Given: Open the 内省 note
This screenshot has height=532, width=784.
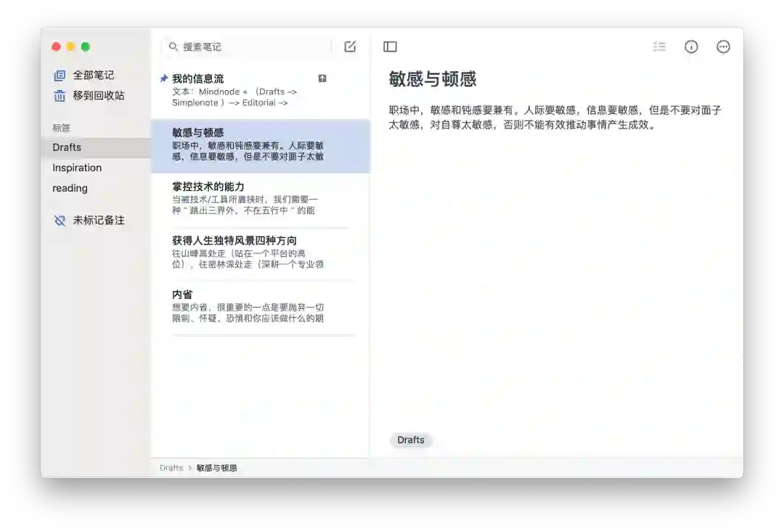Looking at the screenshot, I should click(x=261, y=308).
